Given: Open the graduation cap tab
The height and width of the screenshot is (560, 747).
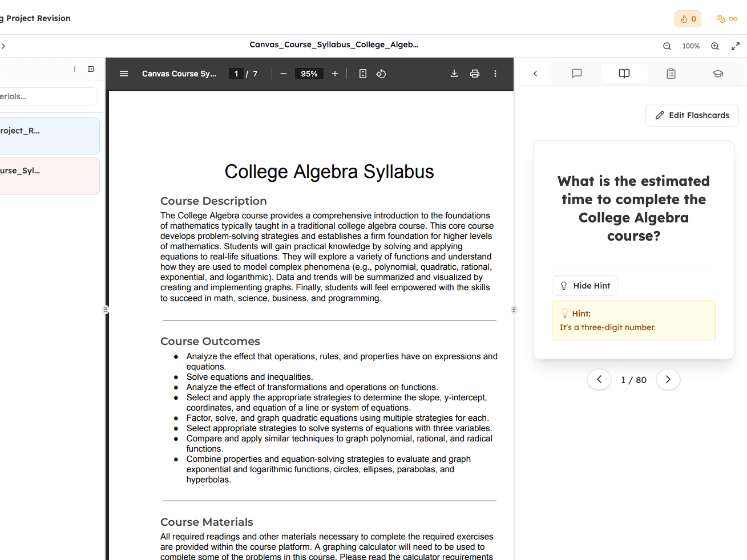Looking at the screenshot, I should (718, 74).
